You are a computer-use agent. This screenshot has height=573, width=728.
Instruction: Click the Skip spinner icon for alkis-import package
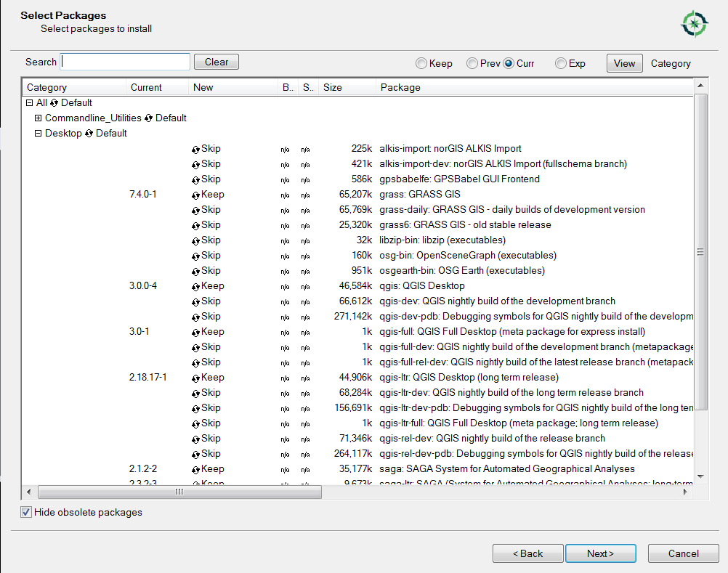[196, 148]
